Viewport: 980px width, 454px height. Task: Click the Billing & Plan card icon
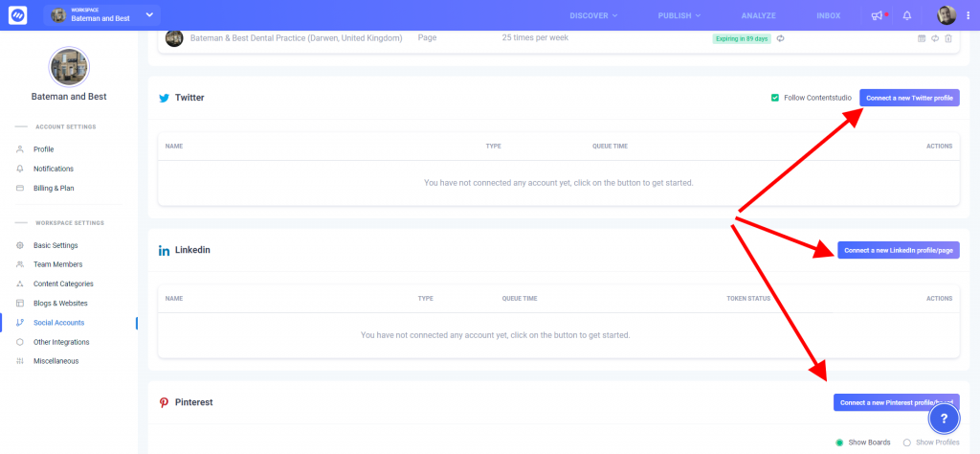[20, 189]
